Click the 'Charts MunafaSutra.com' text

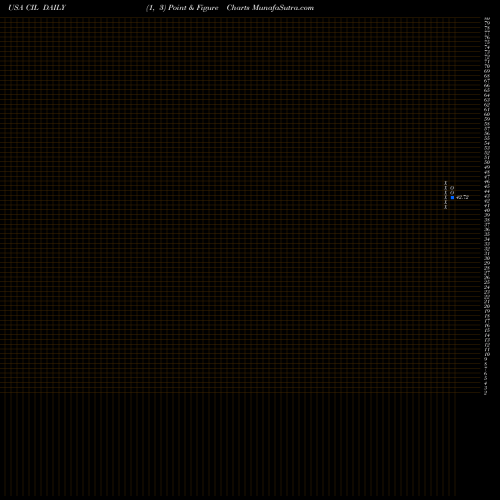coord(270,8)
